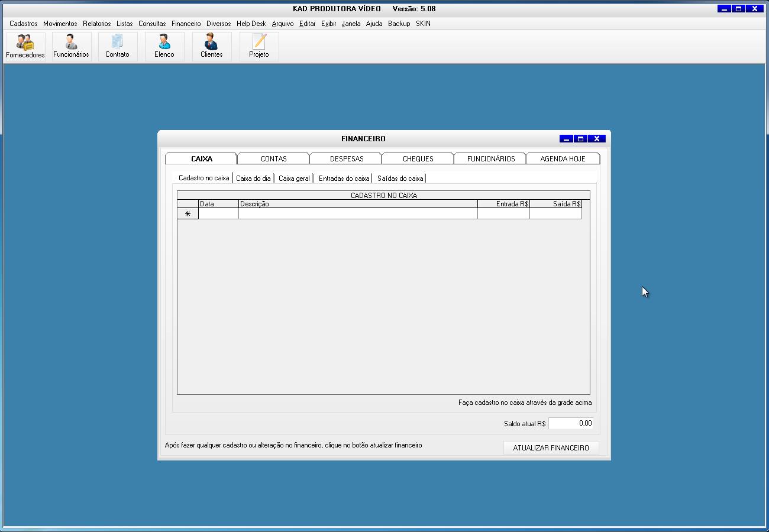Click the Descrição cell in new row
769x532 pixels.
358,213
